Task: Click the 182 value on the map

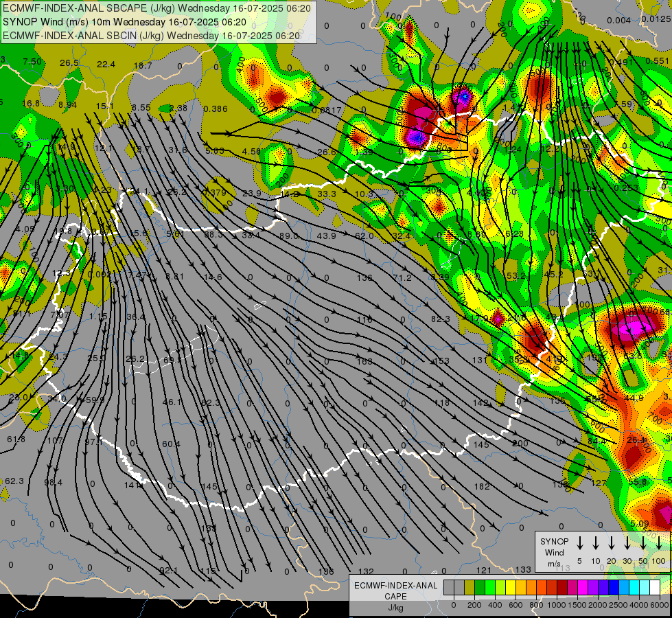Action: click(x=482, y=486)
